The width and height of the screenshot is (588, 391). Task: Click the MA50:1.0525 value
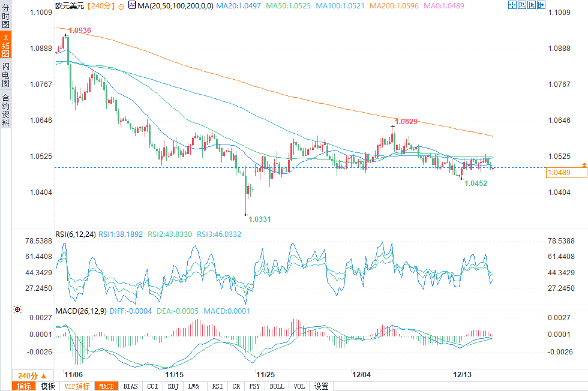(x=289, y=6)
